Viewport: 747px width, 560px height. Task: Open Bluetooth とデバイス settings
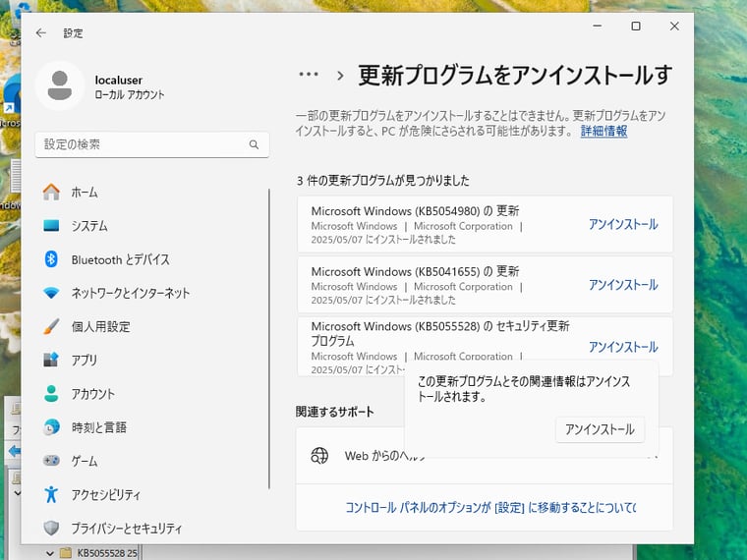[x=121, y=259]
